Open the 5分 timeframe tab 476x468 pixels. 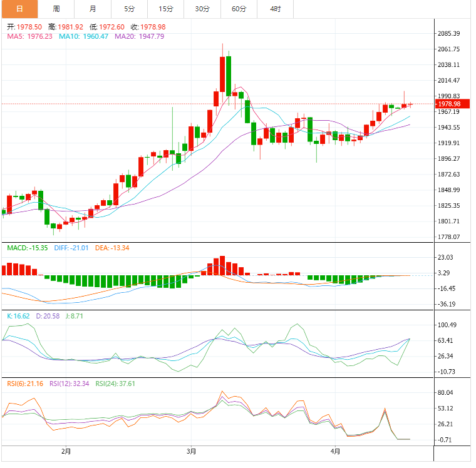tap(129, 9)
